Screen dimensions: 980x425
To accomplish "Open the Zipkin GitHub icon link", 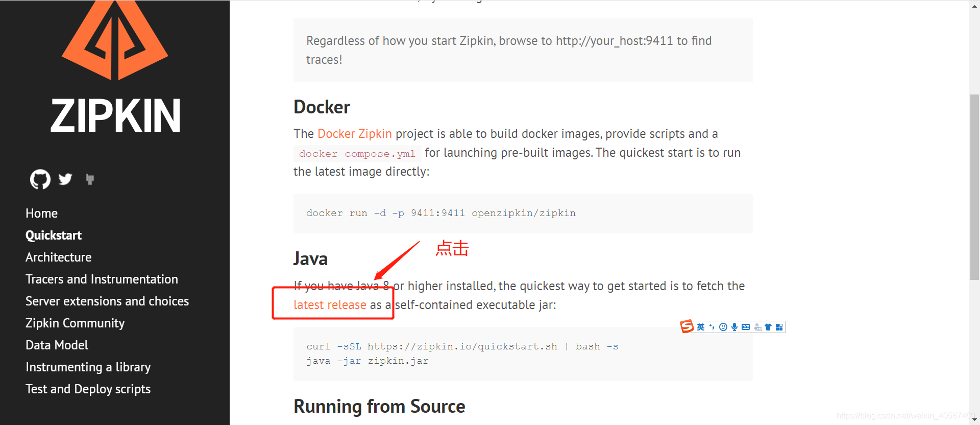I will pyautogui.click(x=40, y=179).
